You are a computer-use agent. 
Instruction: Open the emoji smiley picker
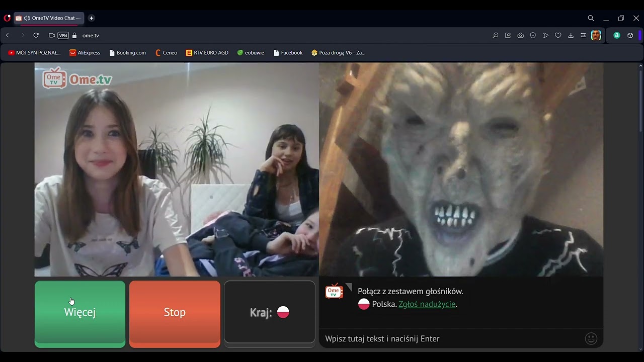tap(591, 339)
